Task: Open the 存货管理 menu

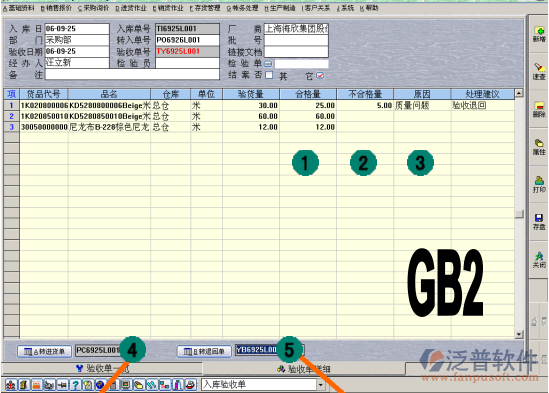Action: (205, 8)
